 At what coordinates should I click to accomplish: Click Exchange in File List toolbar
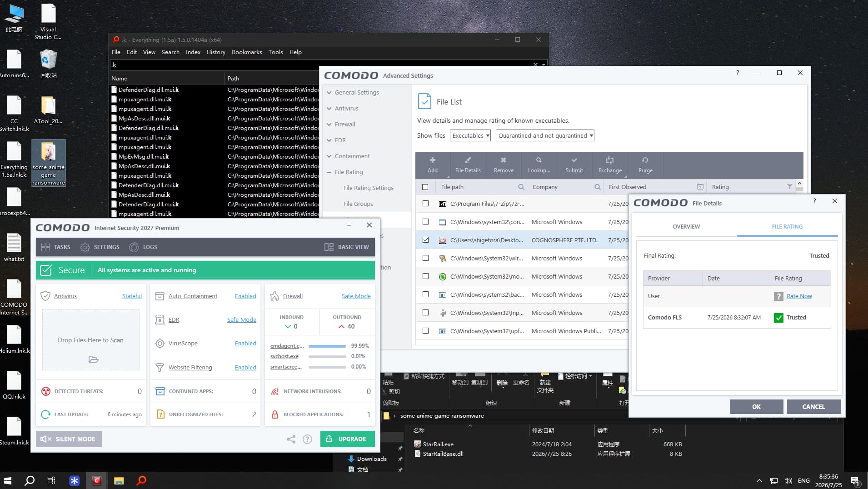point(610,165)
